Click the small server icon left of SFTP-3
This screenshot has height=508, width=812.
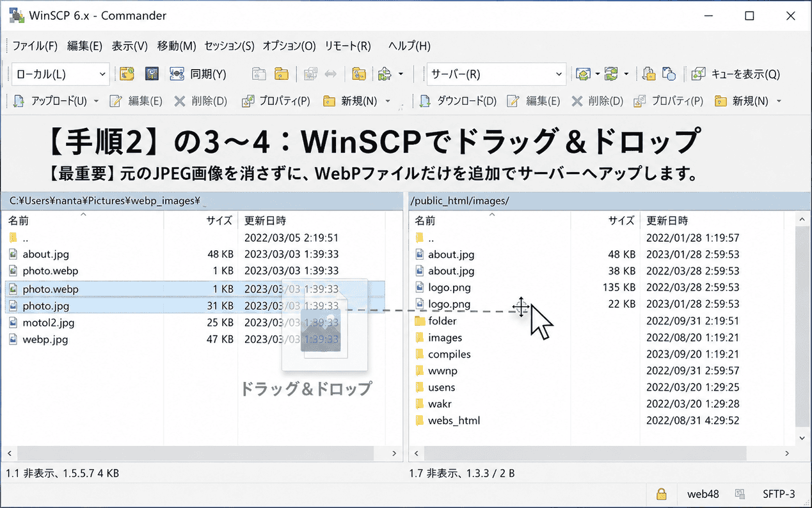pos(740,494)
